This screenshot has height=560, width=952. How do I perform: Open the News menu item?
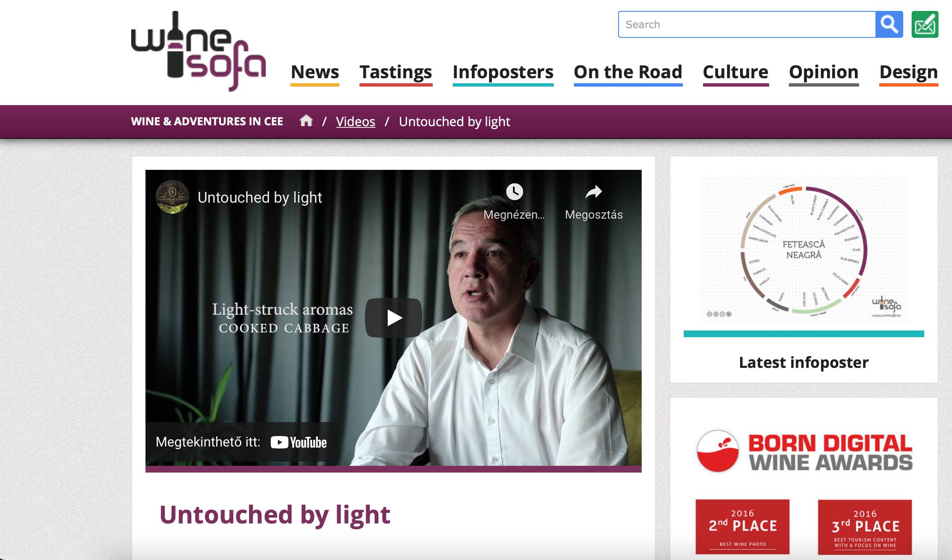tap(315, 72)
